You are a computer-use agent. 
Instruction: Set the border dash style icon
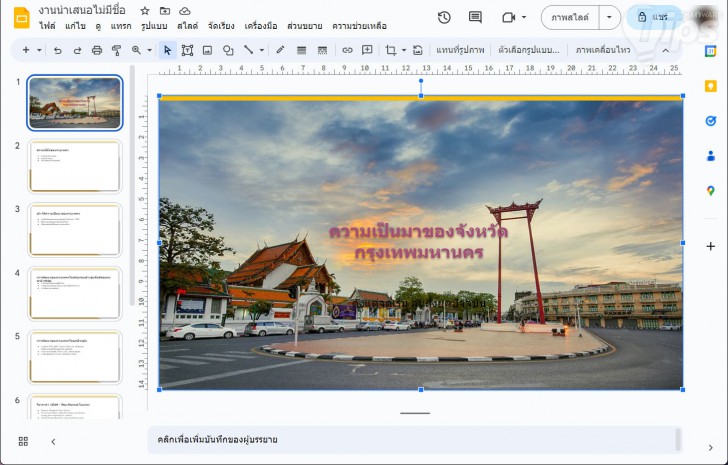pos(322,50)
